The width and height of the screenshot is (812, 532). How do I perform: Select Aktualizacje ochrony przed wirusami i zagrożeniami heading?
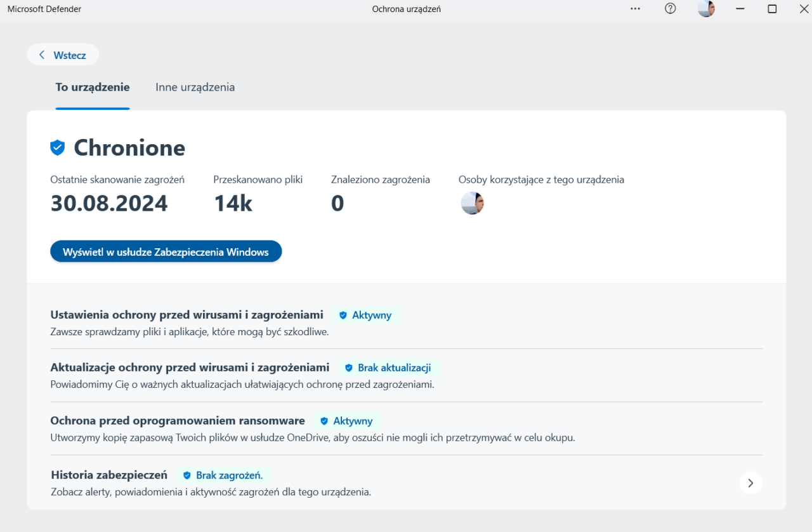190,367
